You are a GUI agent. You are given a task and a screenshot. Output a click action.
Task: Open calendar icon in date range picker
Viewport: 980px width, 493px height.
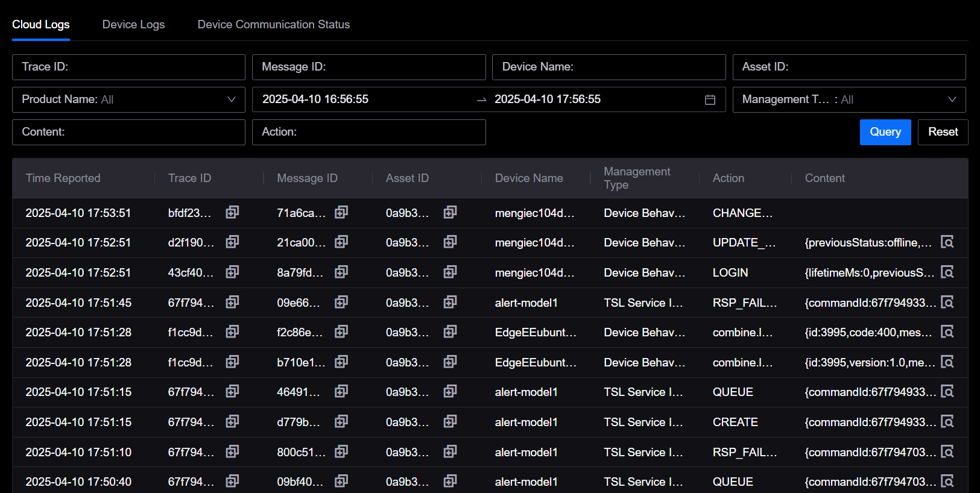pos(710,99)
